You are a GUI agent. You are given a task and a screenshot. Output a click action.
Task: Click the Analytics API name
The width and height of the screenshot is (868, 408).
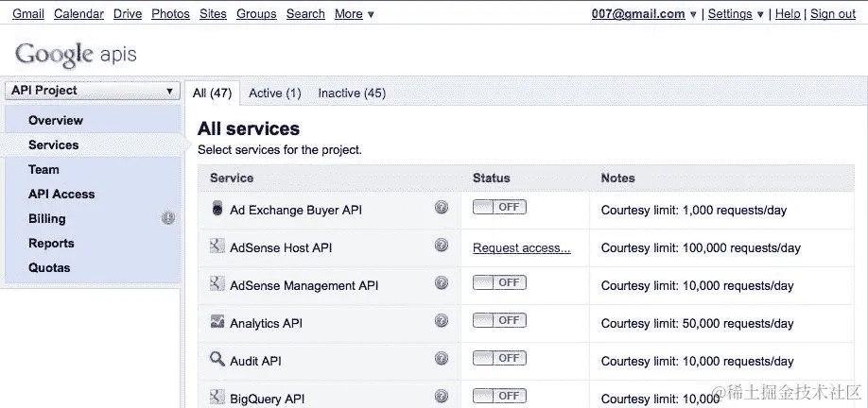[266, 323]
